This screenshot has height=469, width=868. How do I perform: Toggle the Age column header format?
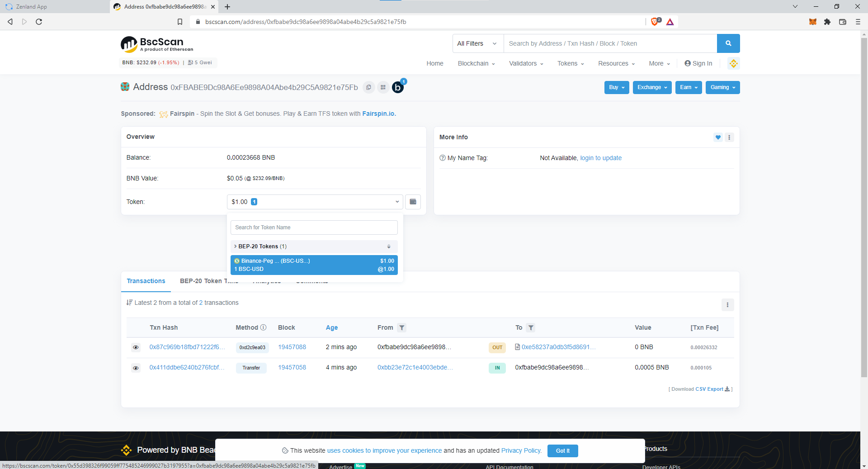[332, 327]
